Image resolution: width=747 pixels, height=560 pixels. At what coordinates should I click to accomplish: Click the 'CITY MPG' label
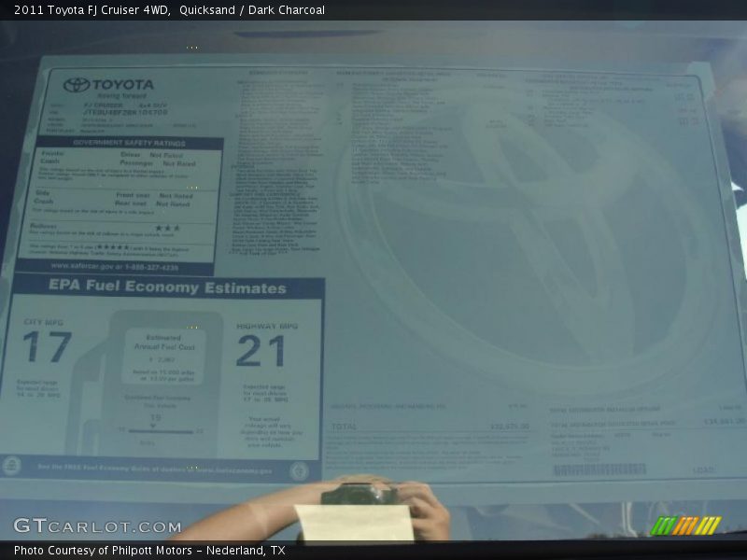pos(43,322)
